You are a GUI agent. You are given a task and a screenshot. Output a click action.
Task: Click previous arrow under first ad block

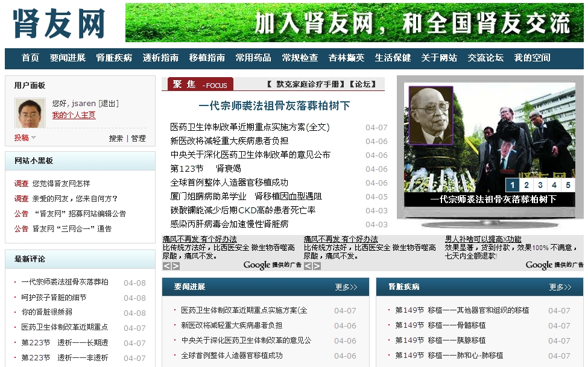pos(166,266)
